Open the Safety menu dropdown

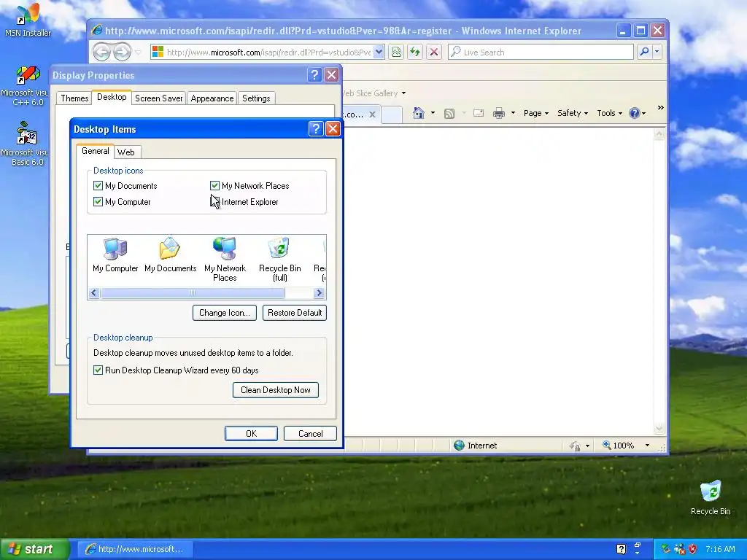click(x=573, y=113)
